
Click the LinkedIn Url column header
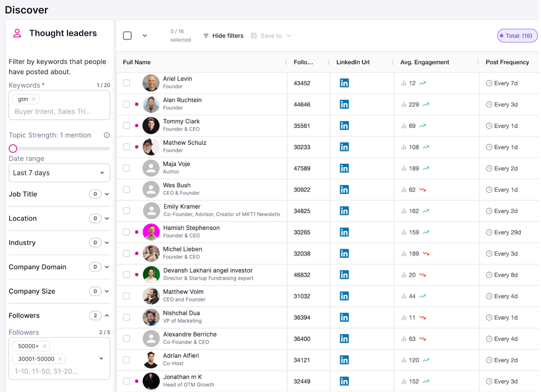[x=353, y=62]
